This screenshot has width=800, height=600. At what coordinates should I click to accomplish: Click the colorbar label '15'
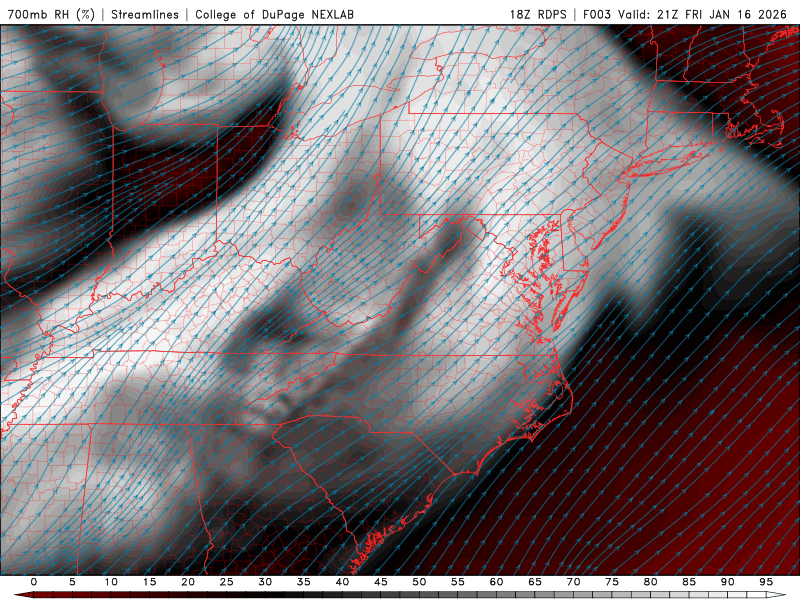pos(149,582)
